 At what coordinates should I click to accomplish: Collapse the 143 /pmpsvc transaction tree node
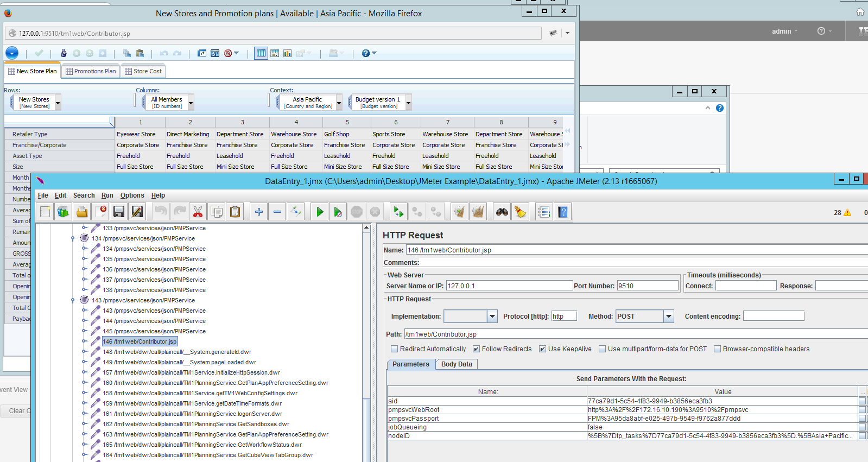point(73,300)
